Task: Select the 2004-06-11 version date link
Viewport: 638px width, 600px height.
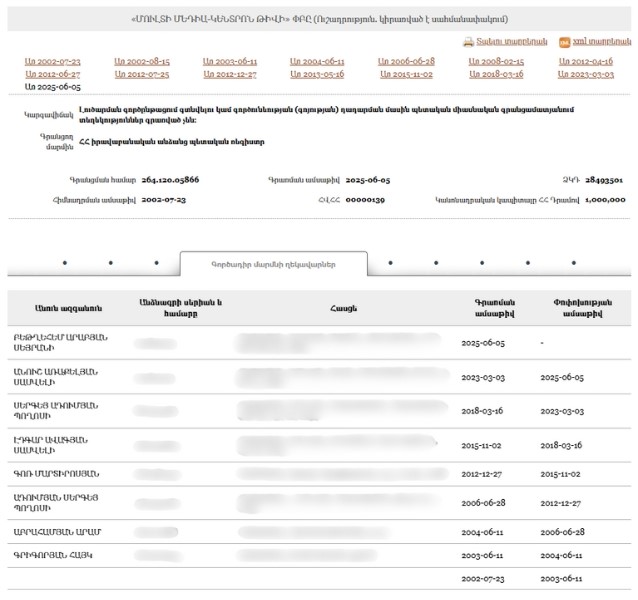Action: point(317,61)
